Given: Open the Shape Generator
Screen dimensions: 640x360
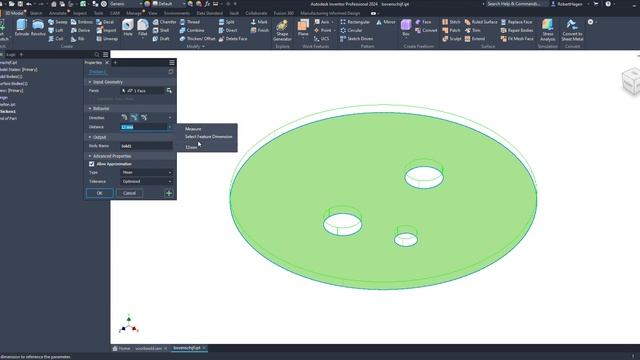Looking at the screenshot, I should point(282,31).
